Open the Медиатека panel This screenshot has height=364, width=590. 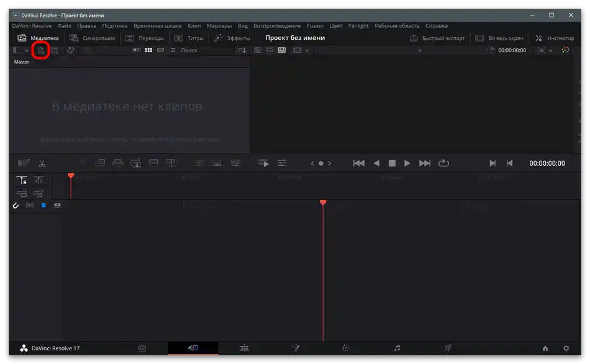coord(38,38)
